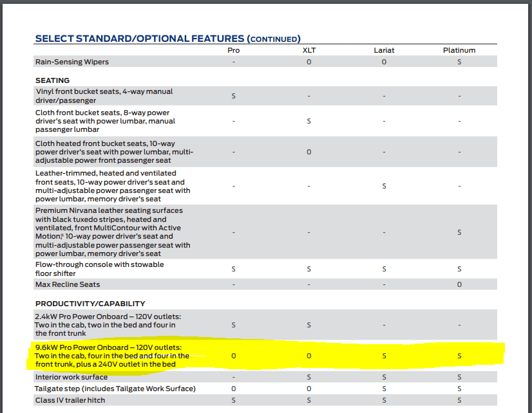The image size is (532, 413).
Task: Click the '2.4kW Pro Power Onboard' feature text
Action: click(108, 325)
